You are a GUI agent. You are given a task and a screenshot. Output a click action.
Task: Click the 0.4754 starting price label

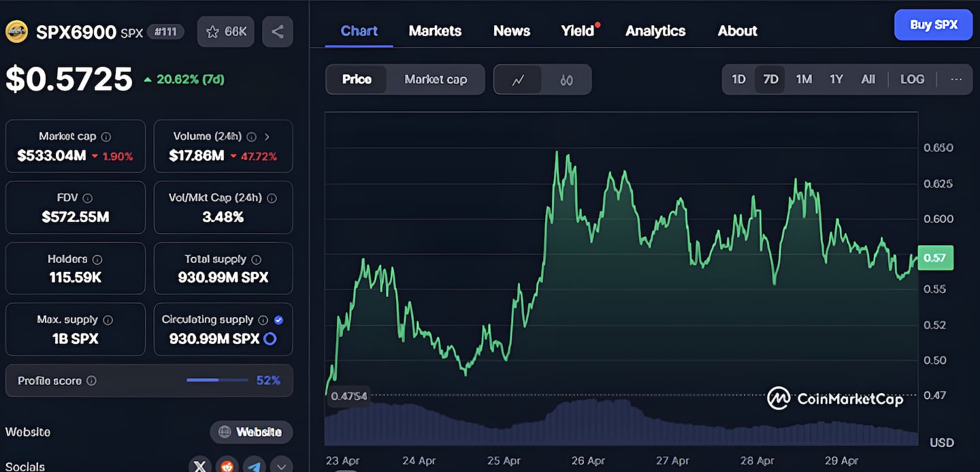[x=348, y=396]
